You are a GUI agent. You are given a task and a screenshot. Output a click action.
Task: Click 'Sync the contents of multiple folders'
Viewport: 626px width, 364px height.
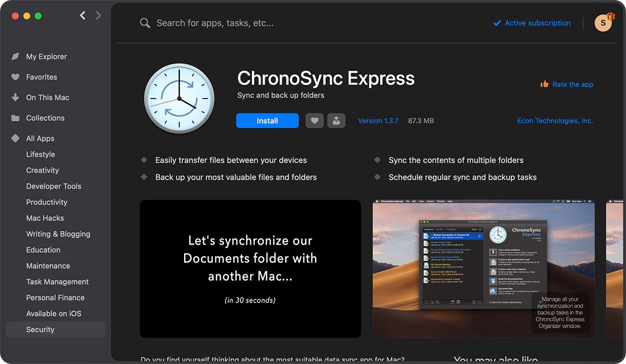[456, 160]
